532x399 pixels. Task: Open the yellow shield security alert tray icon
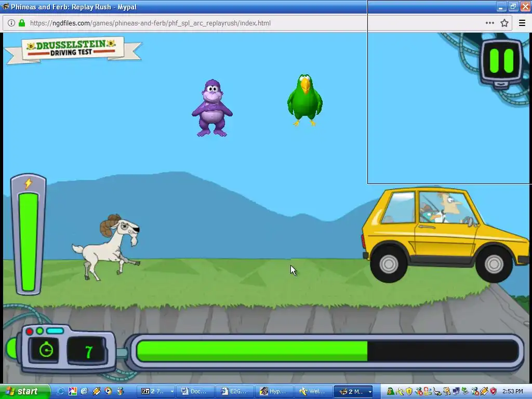409,391
